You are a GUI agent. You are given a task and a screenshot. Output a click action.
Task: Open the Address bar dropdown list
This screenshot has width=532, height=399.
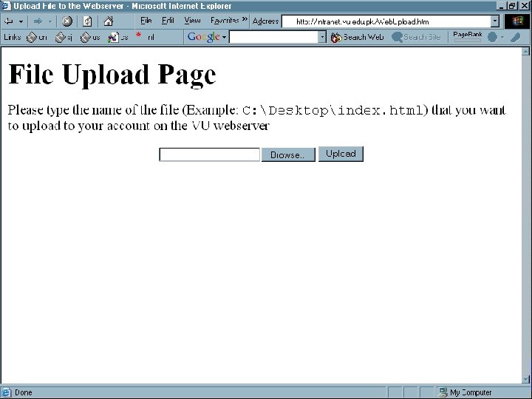tap(495, 21)
